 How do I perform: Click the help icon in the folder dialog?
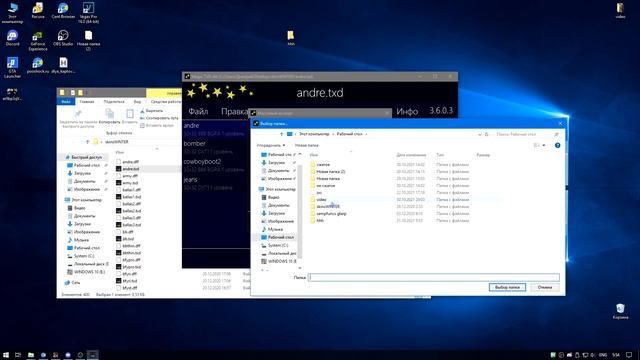click(557, 145)
